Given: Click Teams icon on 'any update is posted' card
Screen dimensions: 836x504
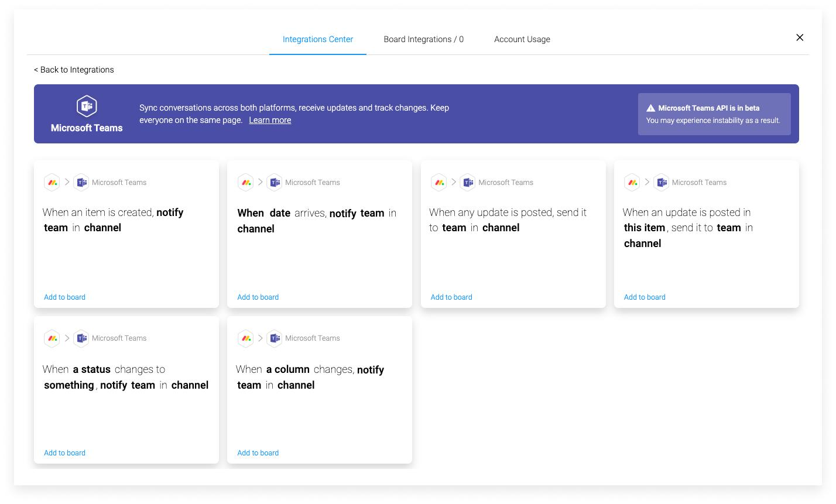Looking at the screenshot, I should (x=467, y=183).
